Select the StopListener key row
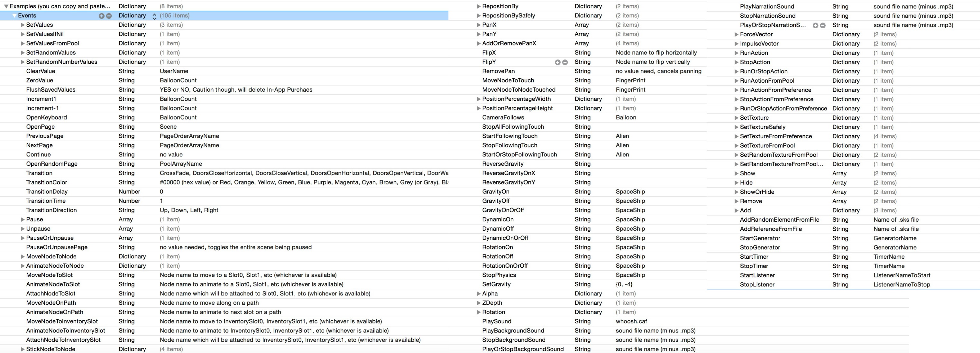Screen dimensions: 980x353 pyautogui.click(x=757, y=284)
